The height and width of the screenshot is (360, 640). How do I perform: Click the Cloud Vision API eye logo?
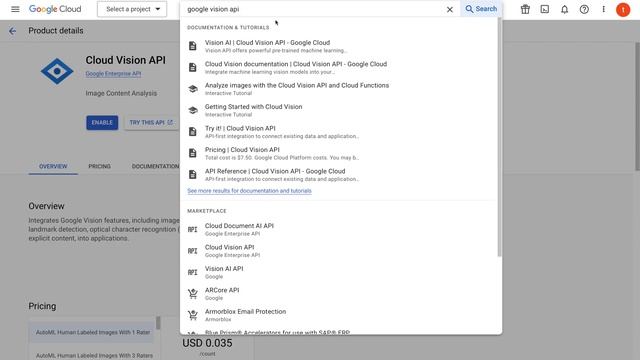pyautogui.click(x=57, y=71)
